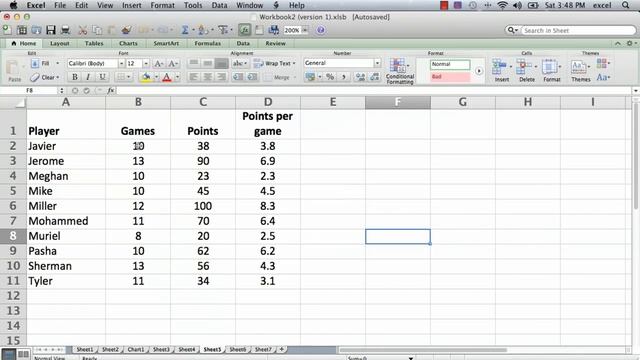Image resolution: width=640 pixels, height=360 pixels.
Task: Expand the cell styles gallery arrow
Action: point(479,71)
